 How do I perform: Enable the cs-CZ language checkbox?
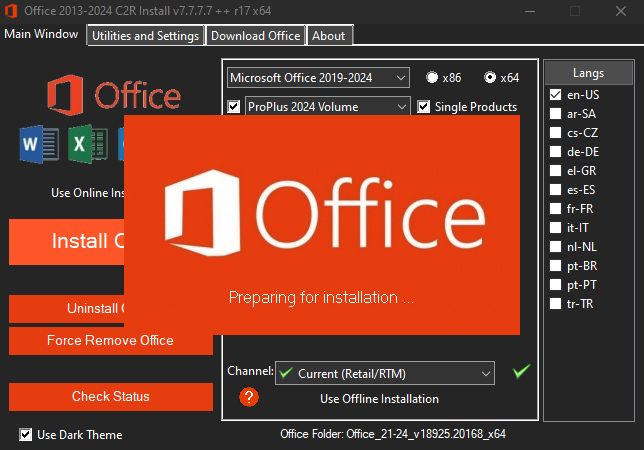(x=555, y=132)
